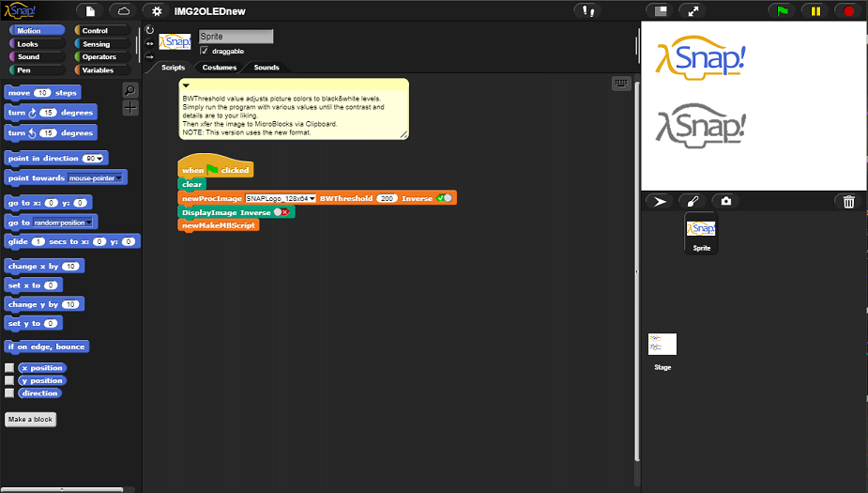
Task: Select the Control block category
Action: (102, 30)
